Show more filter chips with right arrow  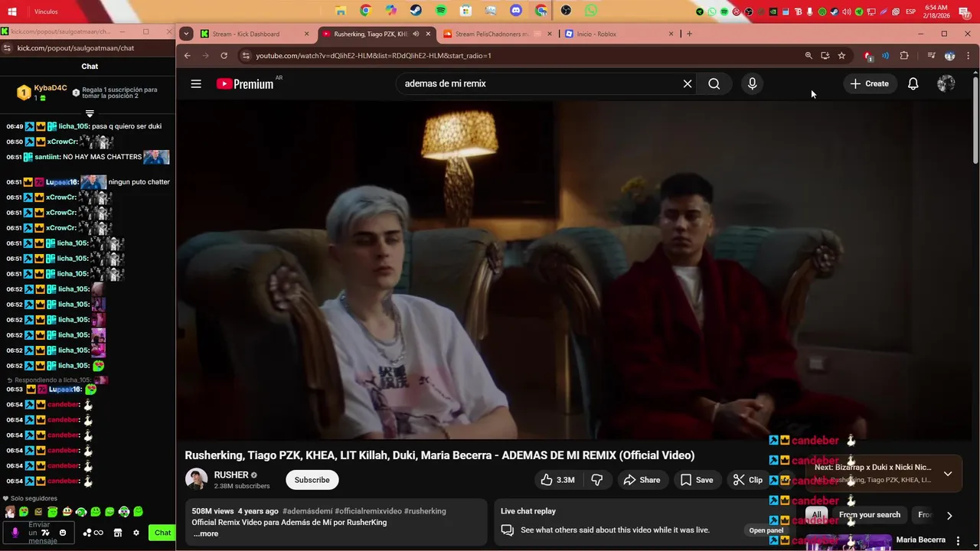coord(949,516)
